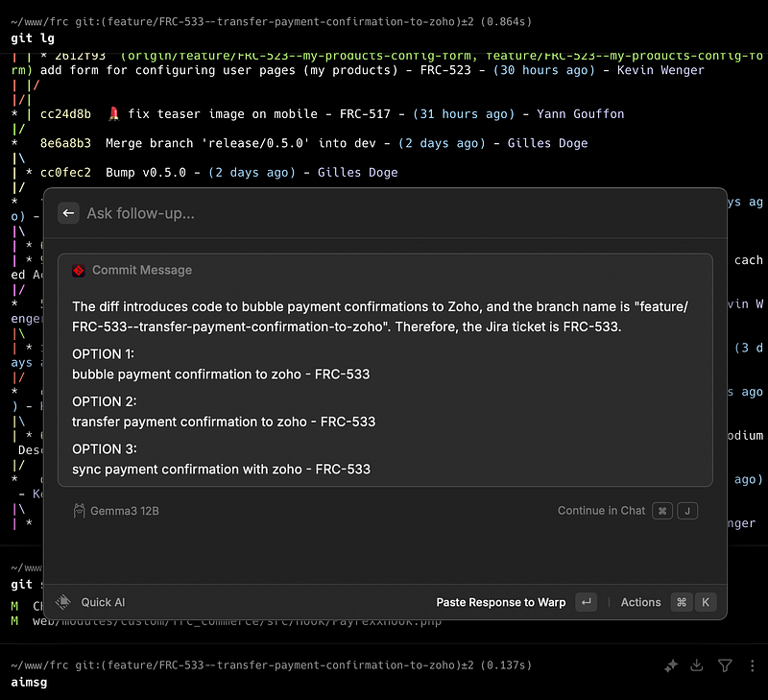
Task: Click the OPTION 3: heading
Action: 105,449
